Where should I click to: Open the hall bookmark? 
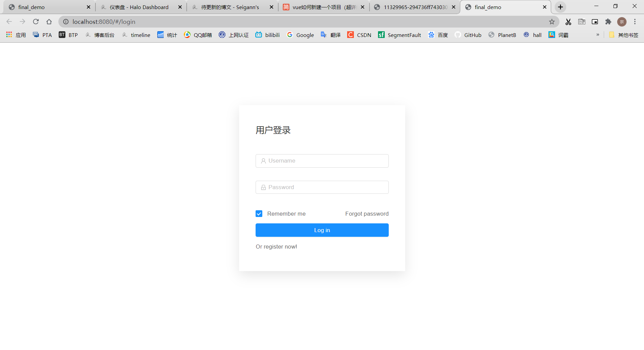[x=533, y=35]
